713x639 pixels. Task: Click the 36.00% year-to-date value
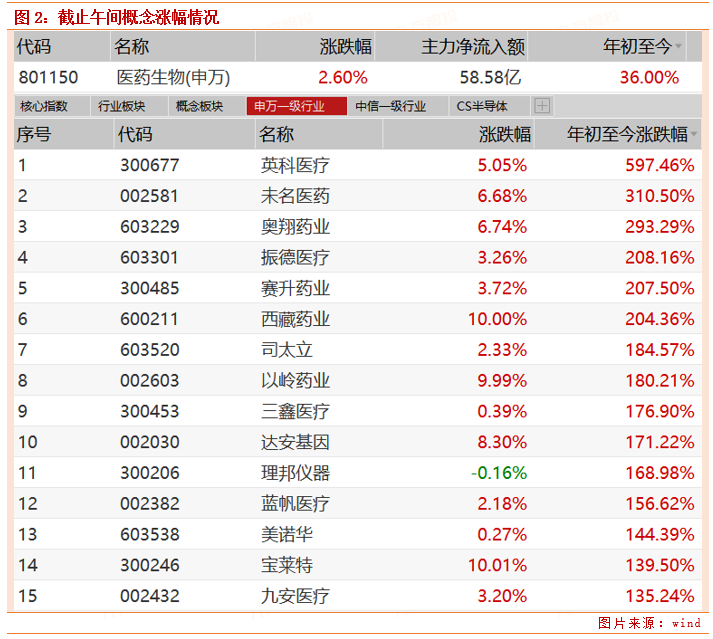pos(649,78)
